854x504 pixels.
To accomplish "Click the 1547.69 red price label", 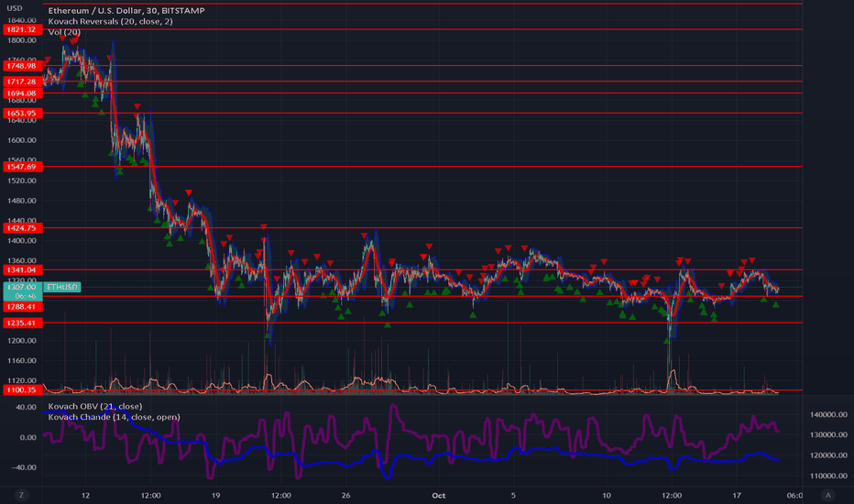I will coord(22,167).
